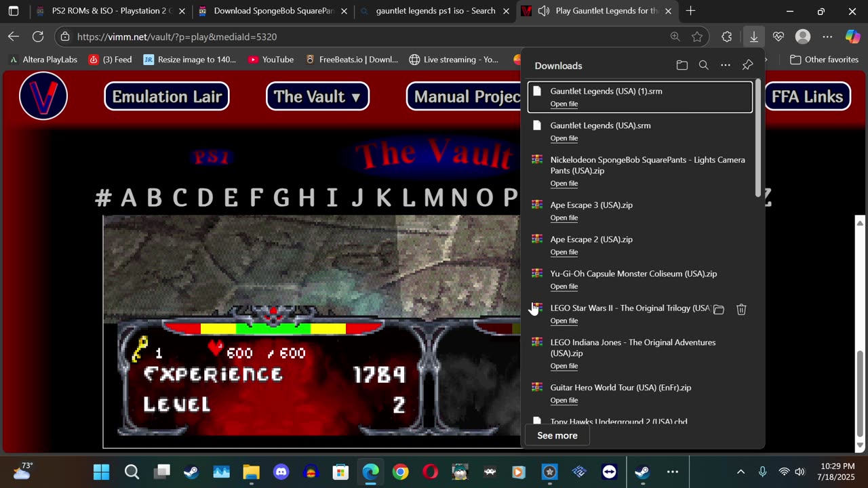Viewport: 868px width, 488px height.
Task: Switch to PS2 ROMs & ISO tab
Action: click(x=111, y=11)
